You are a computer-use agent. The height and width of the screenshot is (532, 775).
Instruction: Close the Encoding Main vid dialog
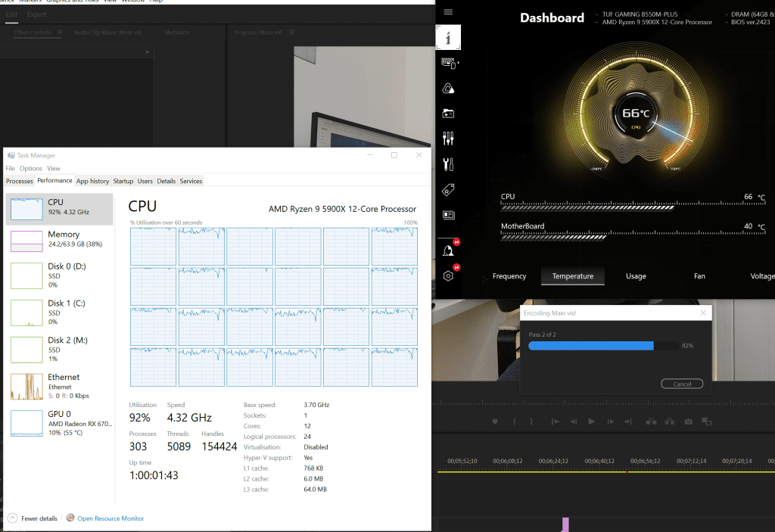point(703,313)
